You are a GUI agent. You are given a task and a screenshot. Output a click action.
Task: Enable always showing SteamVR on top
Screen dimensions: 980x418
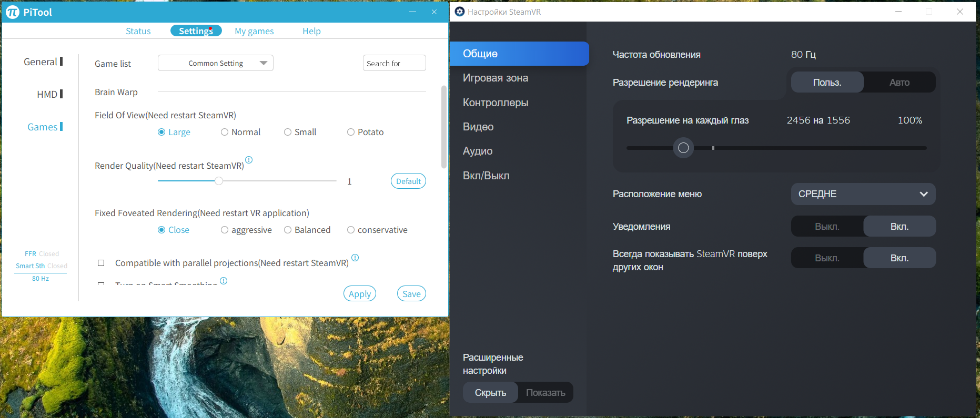tap(900, 258)
